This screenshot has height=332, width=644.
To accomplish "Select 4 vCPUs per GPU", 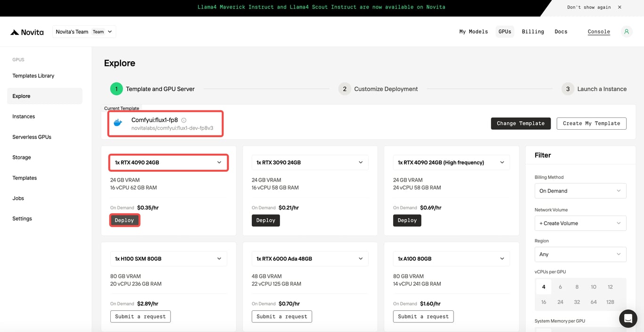I will (x=544, y=287).
